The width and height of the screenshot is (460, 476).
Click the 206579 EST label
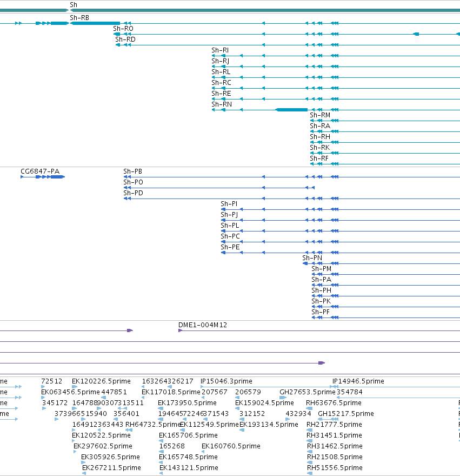point(248,392)
